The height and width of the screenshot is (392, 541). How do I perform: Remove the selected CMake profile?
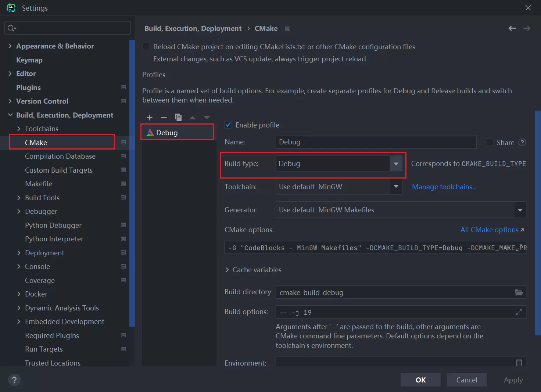[164, 118]
